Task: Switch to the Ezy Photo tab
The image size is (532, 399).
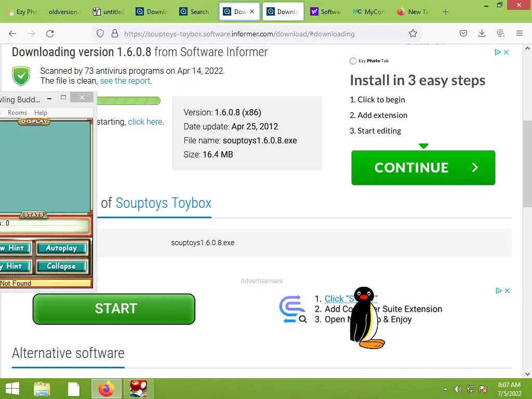Action: [22, 12]
